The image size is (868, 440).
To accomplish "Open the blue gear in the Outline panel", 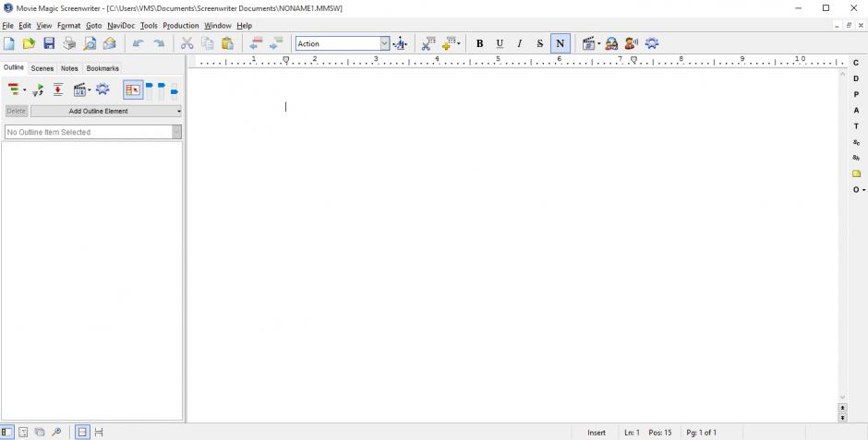I will click(102, 89).
